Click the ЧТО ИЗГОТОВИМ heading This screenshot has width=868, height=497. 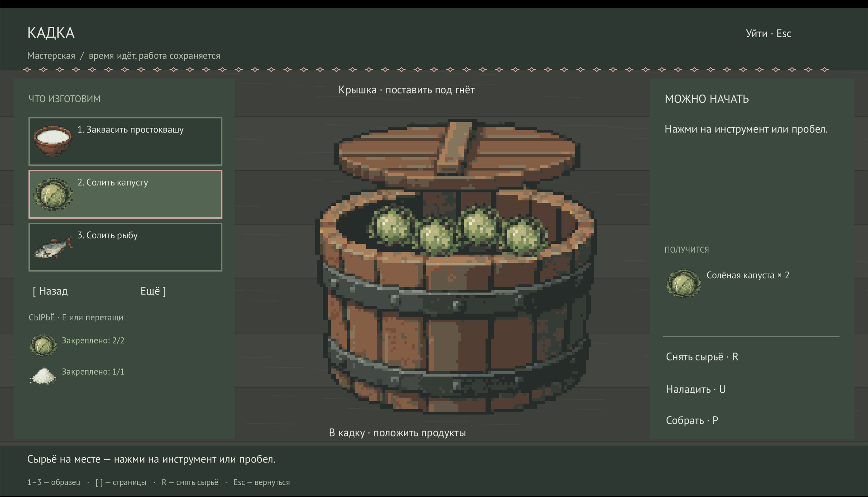tap(64, 99)
